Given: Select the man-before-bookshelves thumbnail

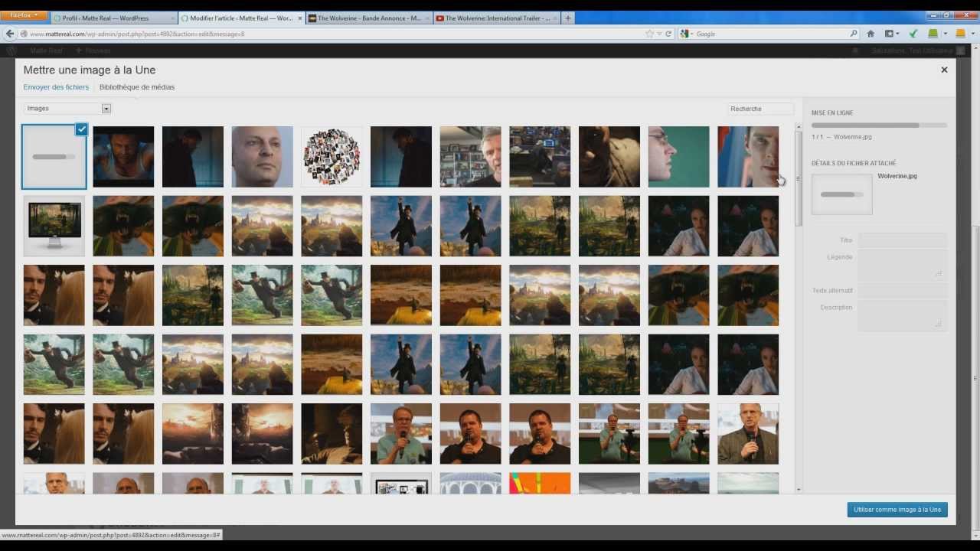Looking at the screenshot, I should [470, 157].
